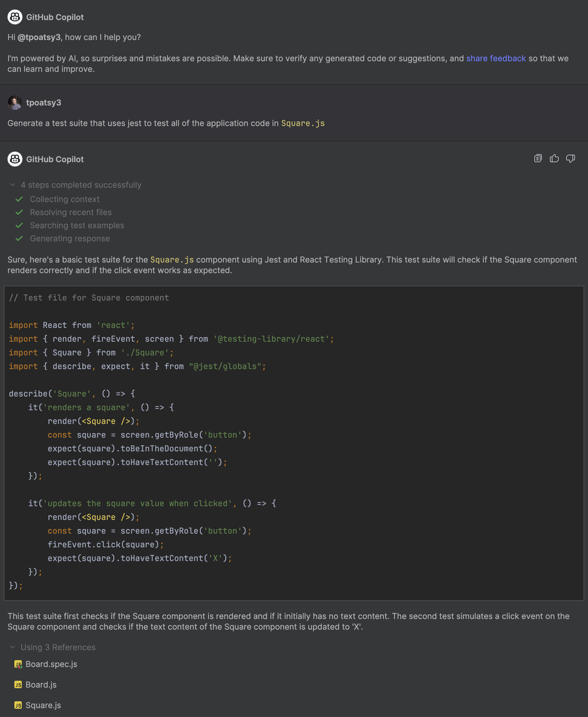
Task: Click the tpoatsy3 username heading
Action: pyautogui.click(x=44, y=102)
